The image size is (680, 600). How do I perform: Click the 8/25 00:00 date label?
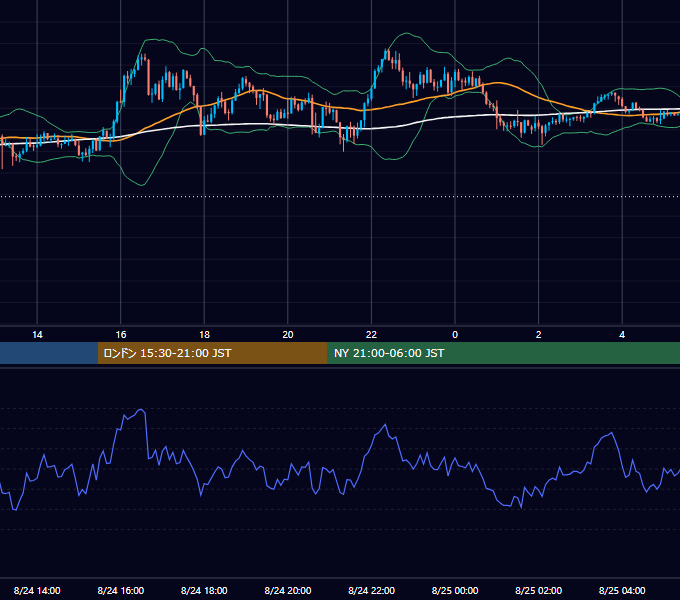pos(455,590)
